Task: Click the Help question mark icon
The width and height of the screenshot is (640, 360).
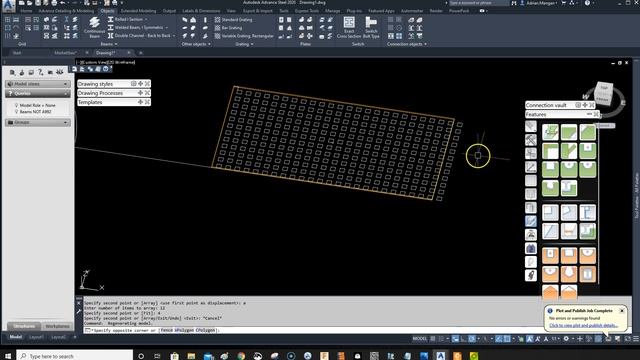Action: (587, 3)
